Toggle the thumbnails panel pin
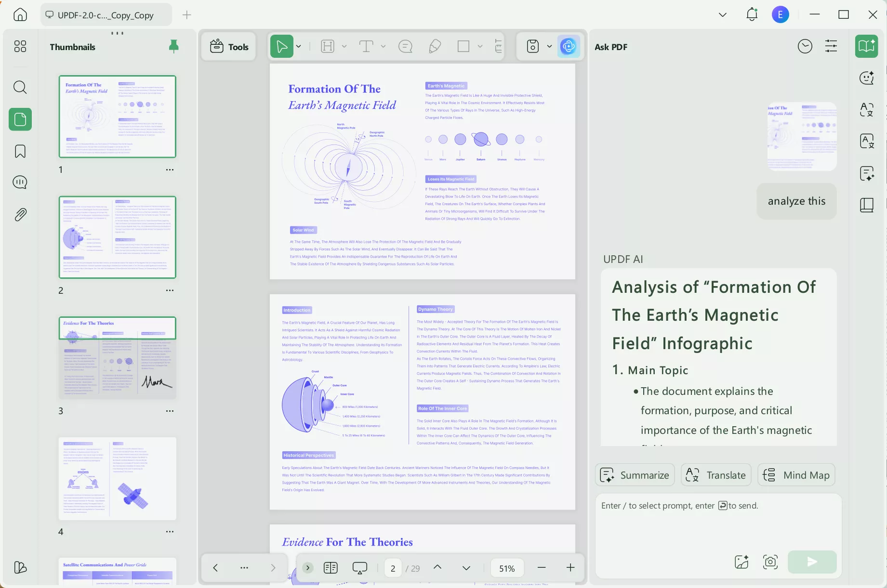The image size is (887, 588). coord(174,46)
